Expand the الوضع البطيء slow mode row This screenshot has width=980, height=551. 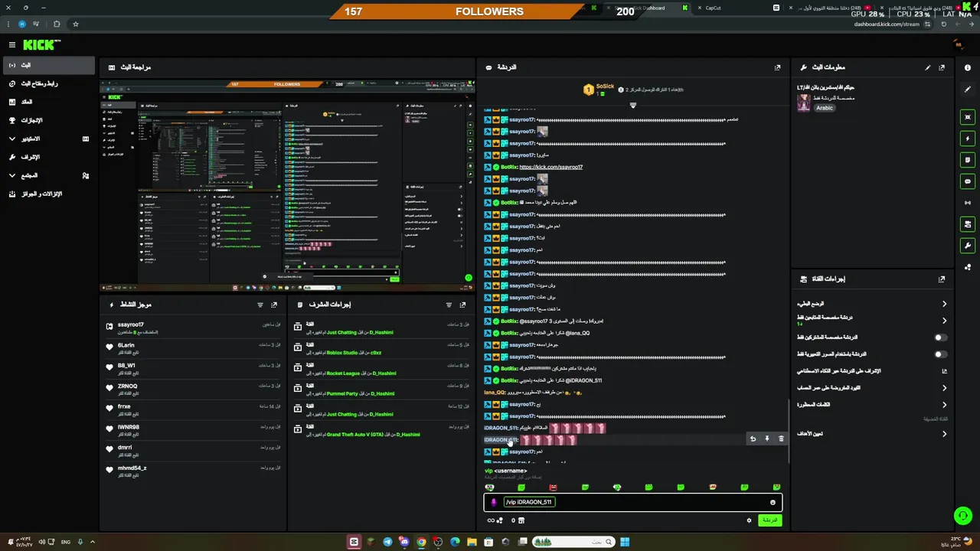tap(873, 304)
